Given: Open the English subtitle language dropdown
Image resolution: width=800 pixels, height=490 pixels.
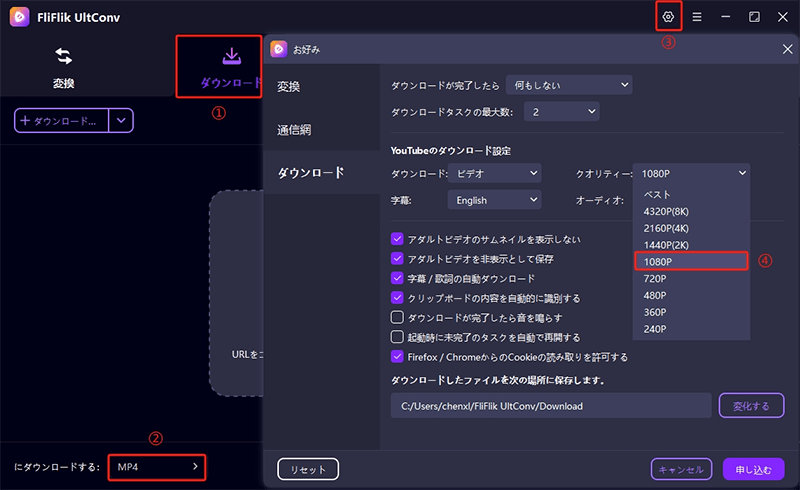Looking at the screenshot, I should point(494,200).
